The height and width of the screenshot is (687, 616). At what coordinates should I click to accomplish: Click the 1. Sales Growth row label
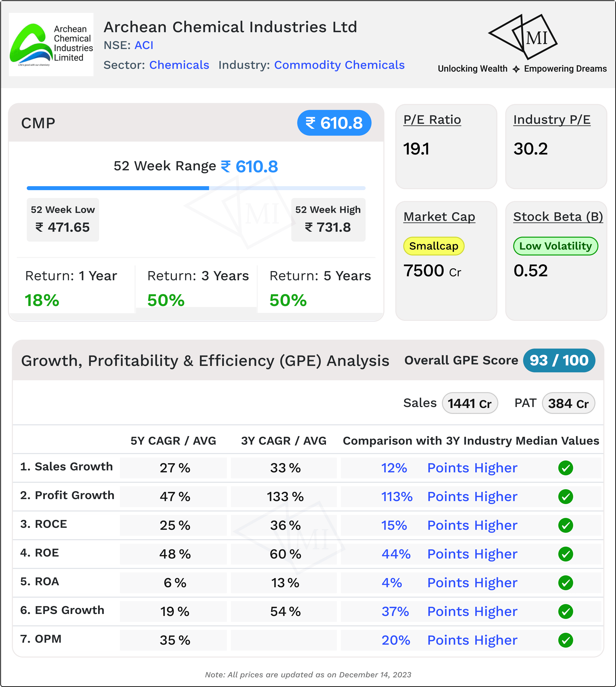tap(66, 466)
